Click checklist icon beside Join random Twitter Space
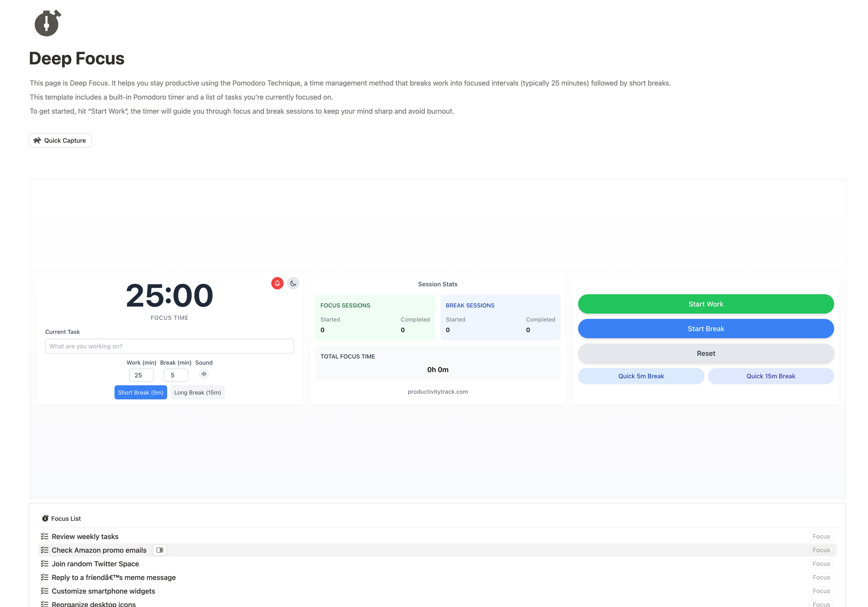This screenshot has height=607, width=868. point(45,564)
